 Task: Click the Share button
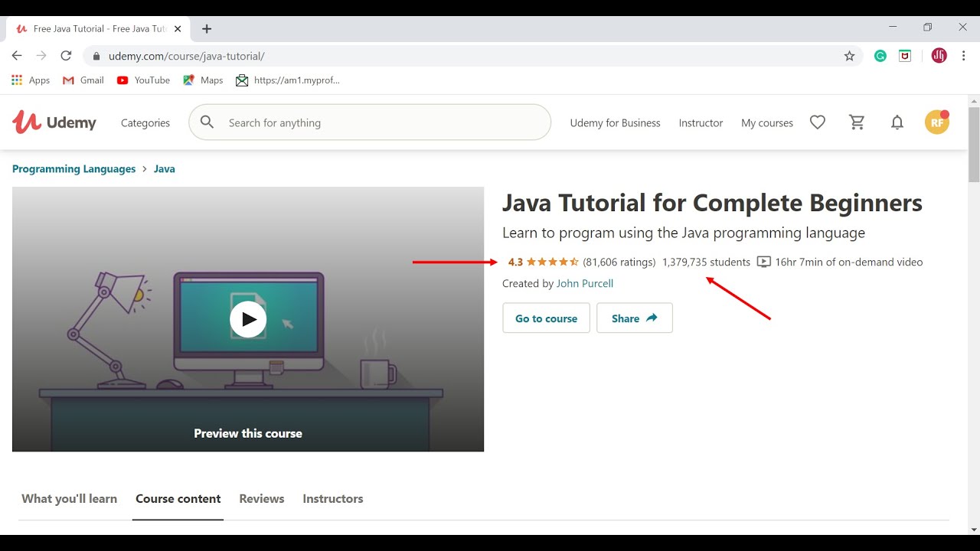(634, 318)
